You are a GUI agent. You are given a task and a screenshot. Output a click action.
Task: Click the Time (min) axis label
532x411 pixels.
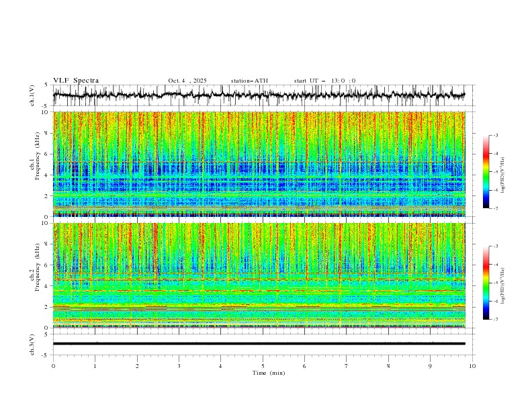[x=269, y=373]
